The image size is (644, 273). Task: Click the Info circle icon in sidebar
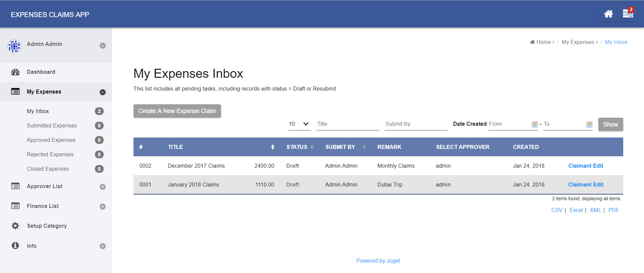(x=15, y=245)
